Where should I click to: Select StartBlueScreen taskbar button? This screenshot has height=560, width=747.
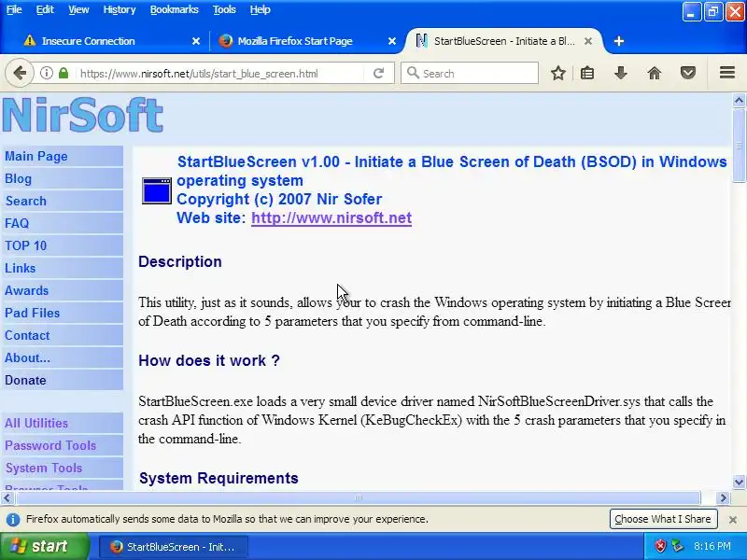pos(174,547)
